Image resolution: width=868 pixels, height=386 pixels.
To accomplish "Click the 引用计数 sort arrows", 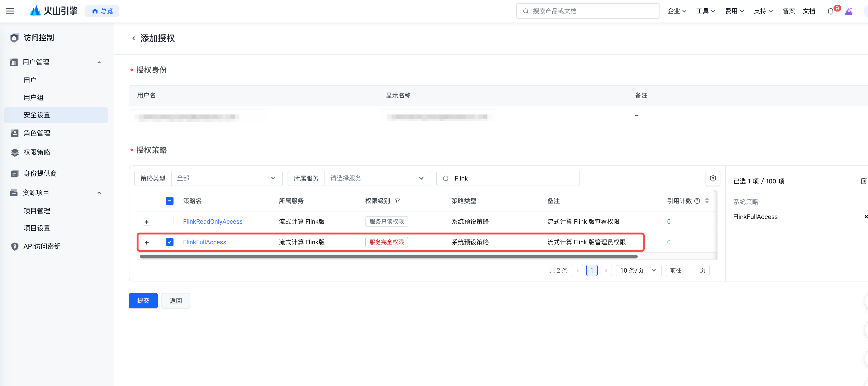I will tap(706, 201).
